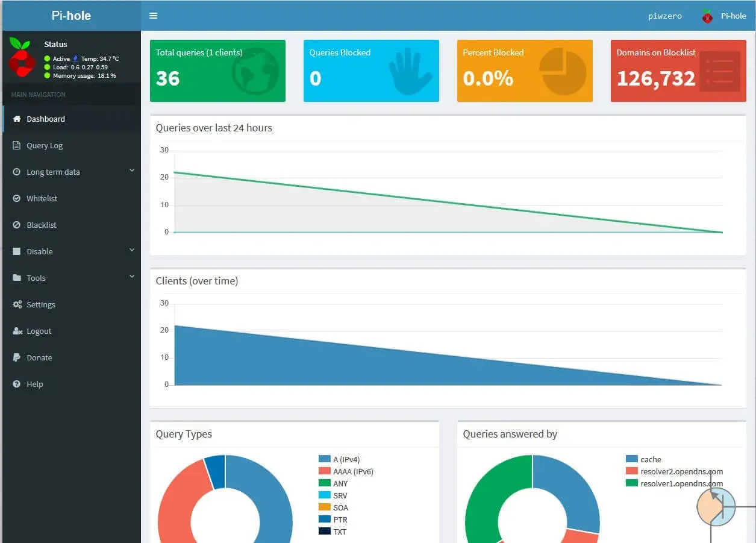Toggle the PTR legend swatch
756x543 pixels.
325,519
